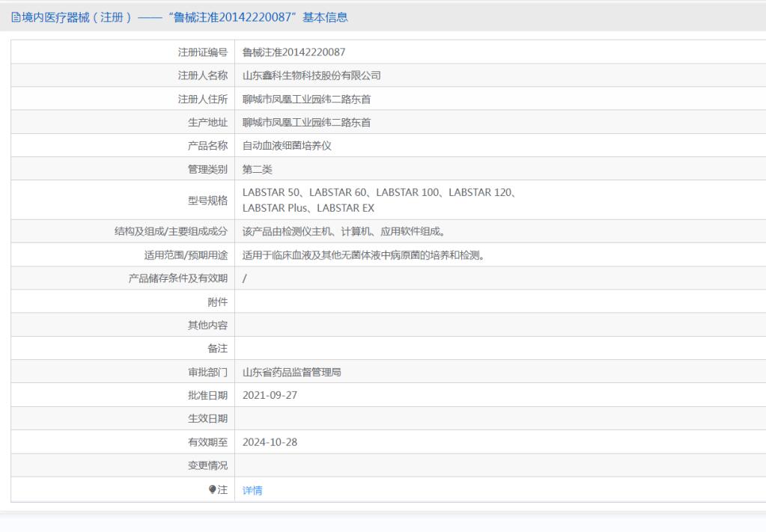This screenshot has width=766, height=532.
Task: Select the value 鲁械注准20142220087 in 注册证编号 row
Action: 294,52
